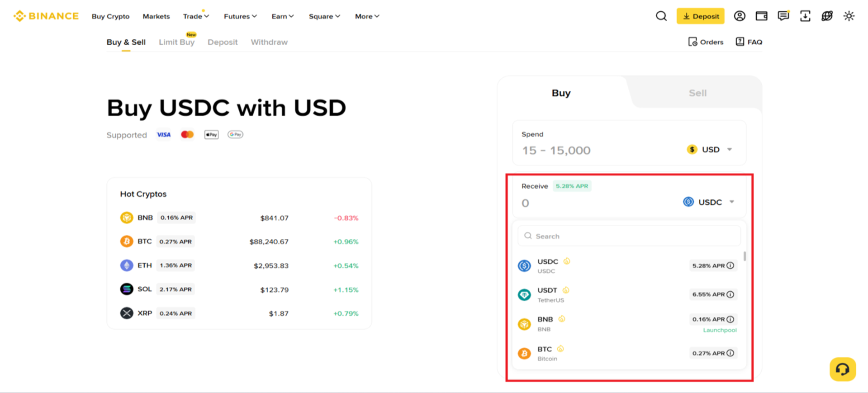Open the USD spend currency dropdown
Image resolution: width=868 pixels, height=393 pixels.
point(709,150)
